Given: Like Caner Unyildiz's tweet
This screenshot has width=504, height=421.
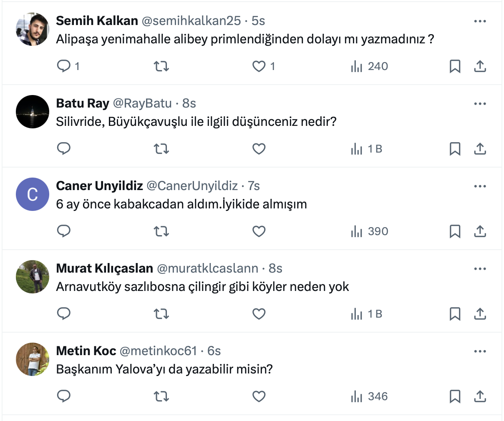Looking at the screenshot, I should click(x=259, y=231).
